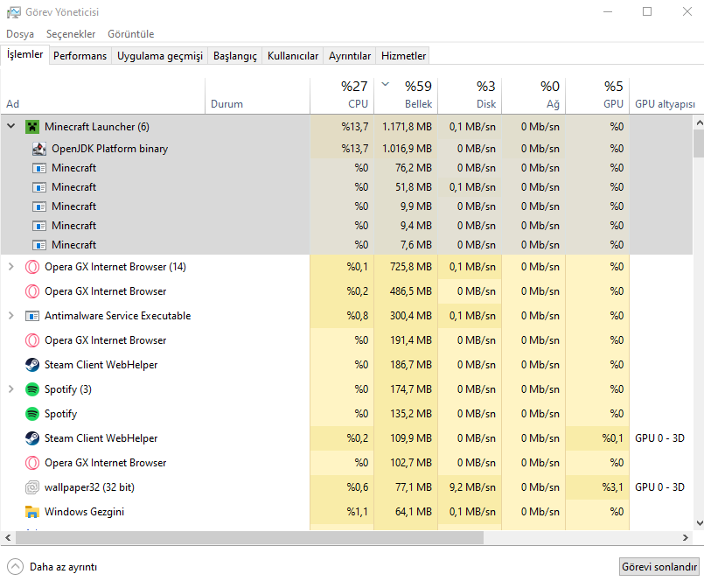Click the Windows Gezgini folder icon
The height and width of the screenshot is (588, 704).
(32, 512)
